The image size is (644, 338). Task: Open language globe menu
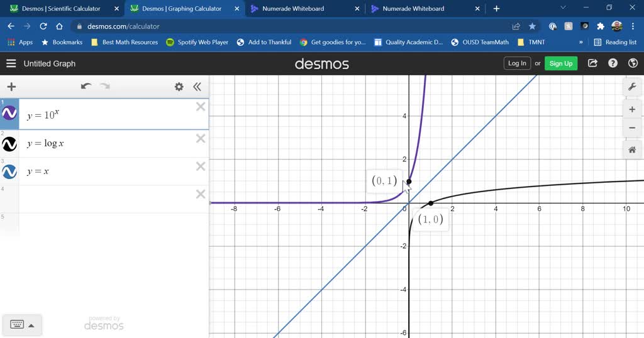633,63
